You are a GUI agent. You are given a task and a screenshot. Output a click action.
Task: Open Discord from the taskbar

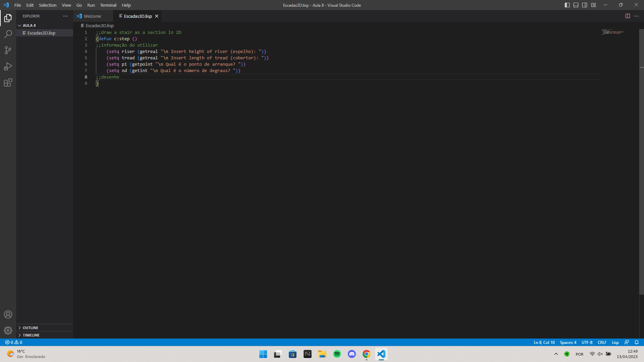click(352, 354)
